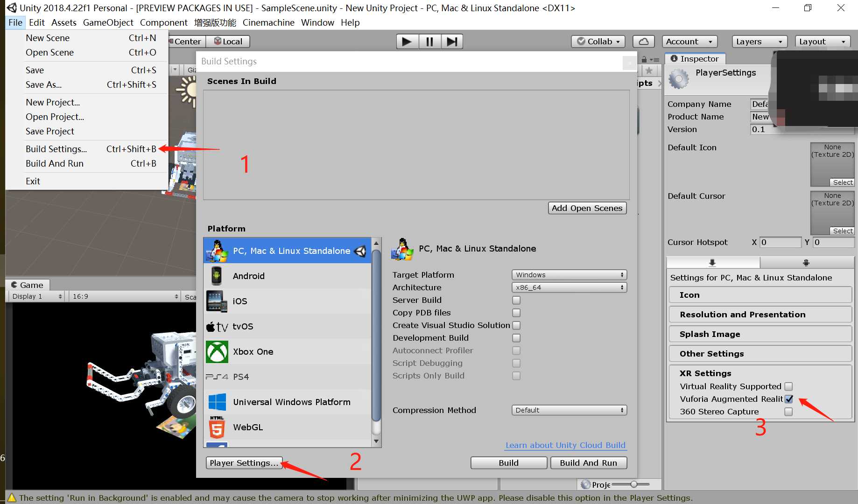The image size is (858, 504).
Task: Pick the PS4 platform icon
Action: [217, 377]
